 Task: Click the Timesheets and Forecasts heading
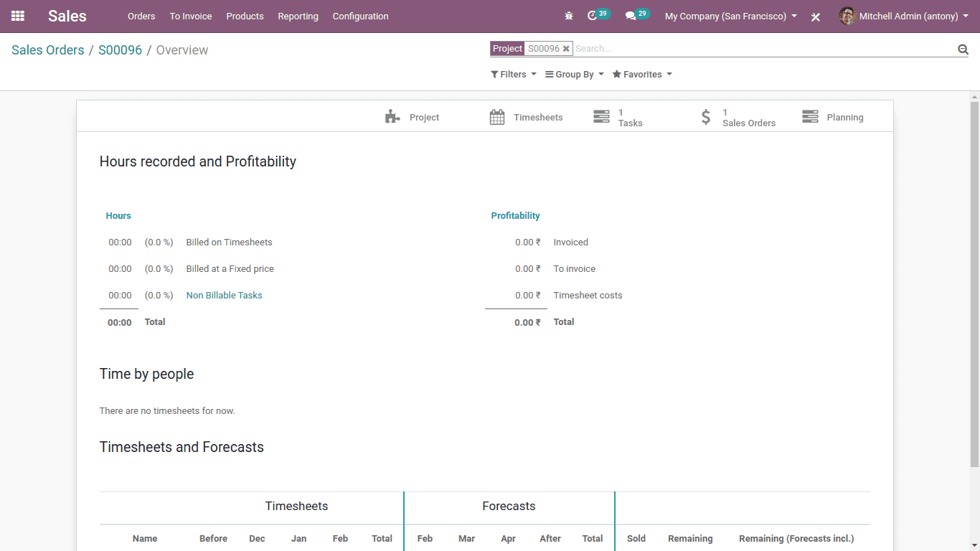click(182, 448)
